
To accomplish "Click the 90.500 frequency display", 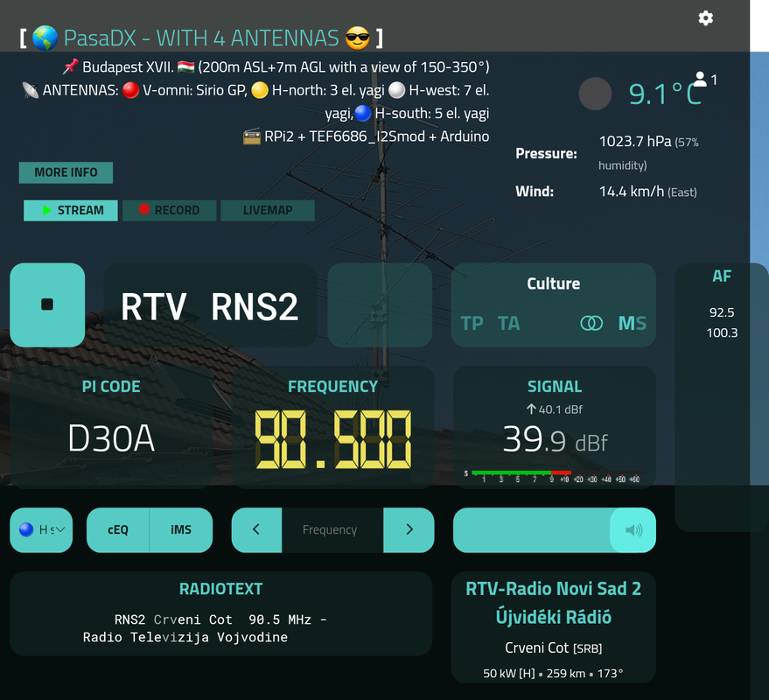I will pos(333,439).
